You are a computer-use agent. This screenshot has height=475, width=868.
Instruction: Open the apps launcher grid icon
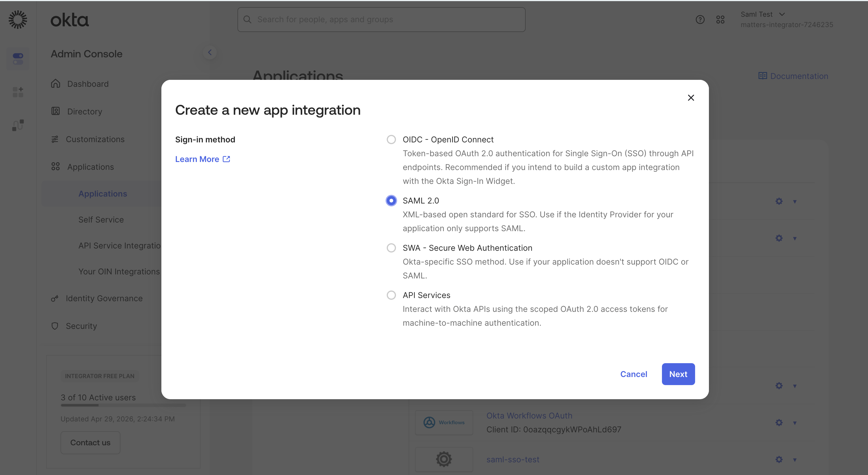point(720,20)
